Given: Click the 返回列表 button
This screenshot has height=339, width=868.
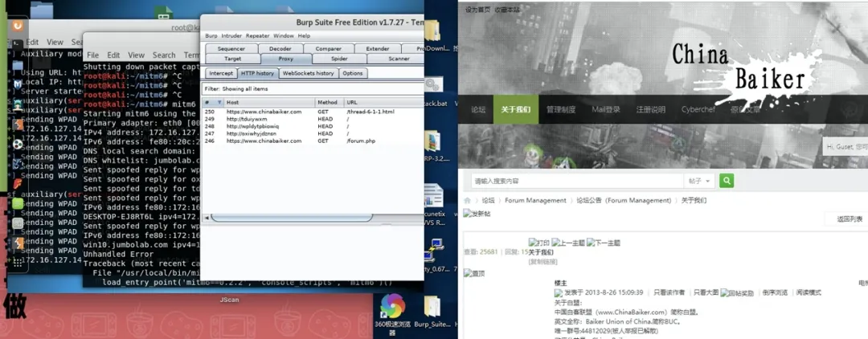Looking at the screenshot, I should [850, 219].
